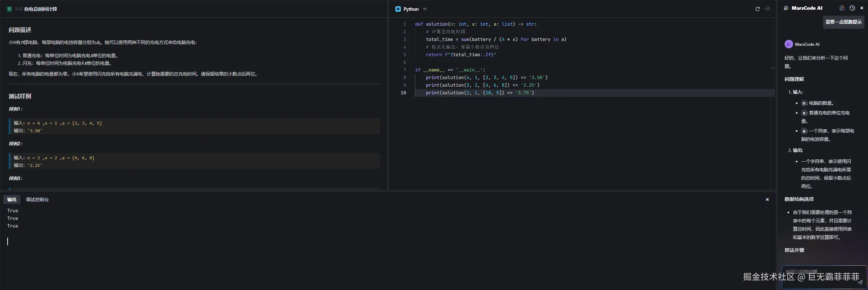Close the output console panel
The image size is (868, 290).
point(767,199)
